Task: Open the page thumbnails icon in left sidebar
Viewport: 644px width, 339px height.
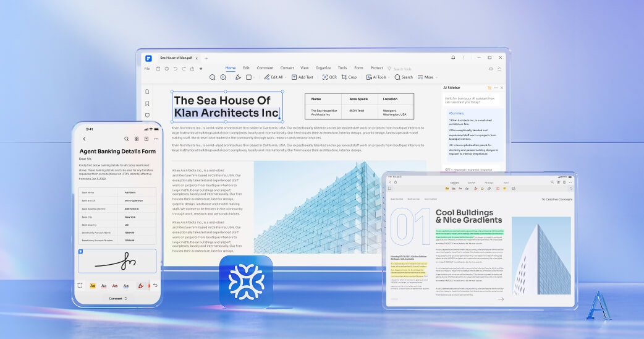Action: (147, 92)
